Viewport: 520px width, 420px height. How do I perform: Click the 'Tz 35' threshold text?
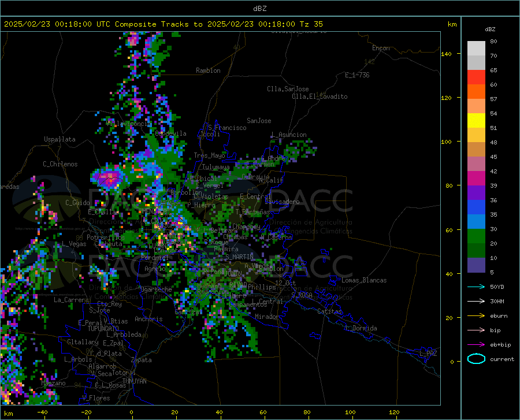(x=311, y=24)
